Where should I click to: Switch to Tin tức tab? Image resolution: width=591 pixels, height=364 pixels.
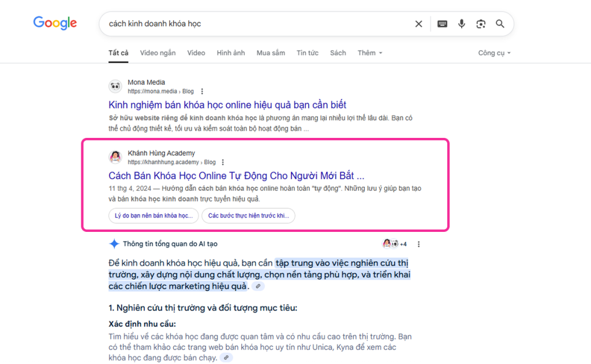point(307,52)
